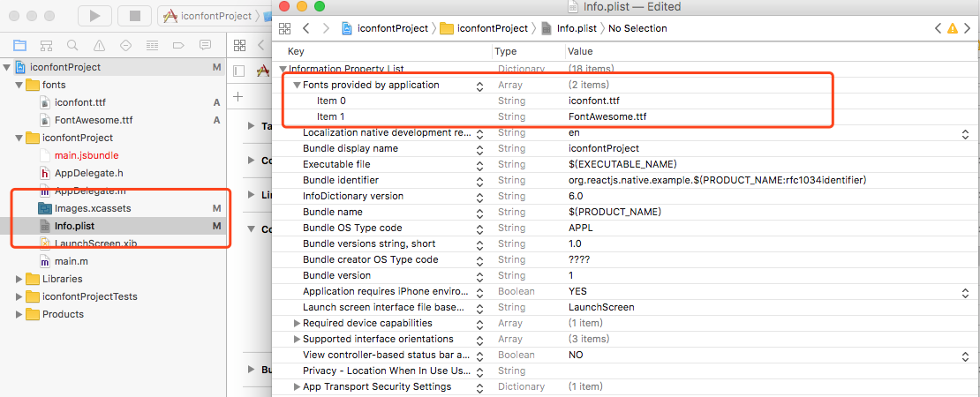Show the Breakpoint navigator tab icon

click(x=178, y=45)
